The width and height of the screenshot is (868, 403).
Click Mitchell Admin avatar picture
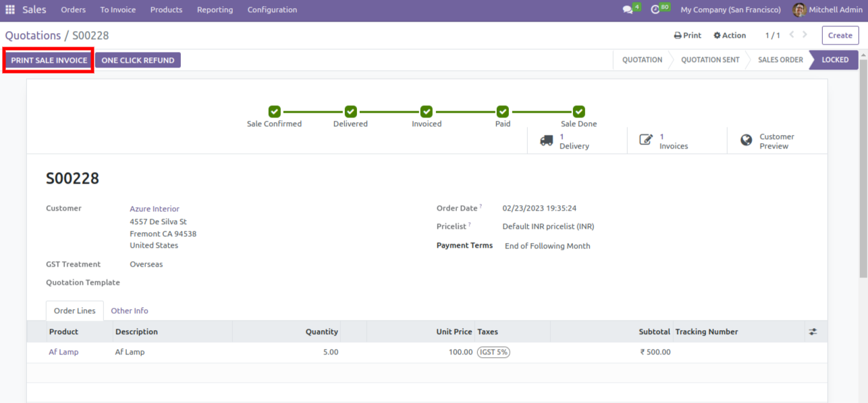click(799, 10)
